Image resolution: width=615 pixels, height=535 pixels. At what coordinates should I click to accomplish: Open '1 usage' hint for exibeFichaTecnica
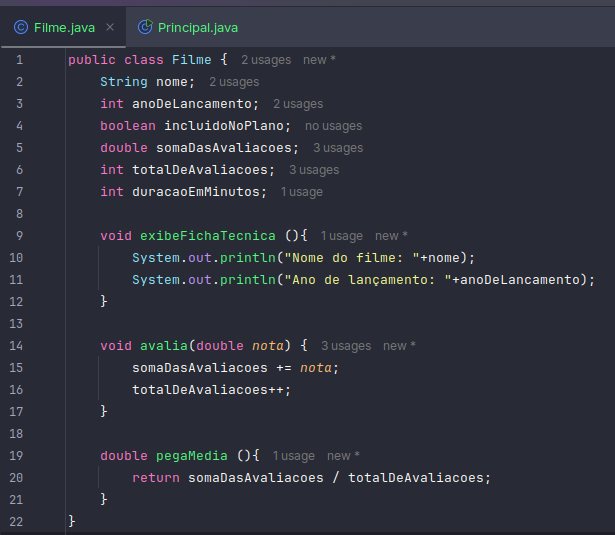tap(342, 236)
